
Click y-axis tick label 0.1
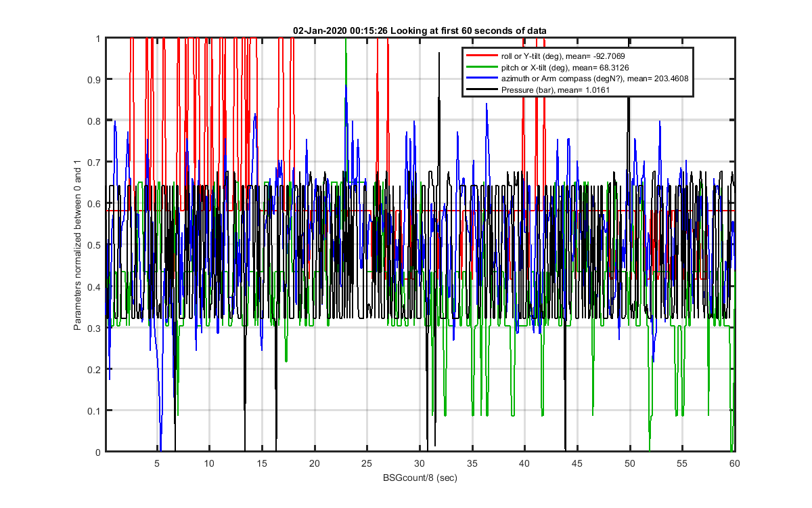coord(94,410)
